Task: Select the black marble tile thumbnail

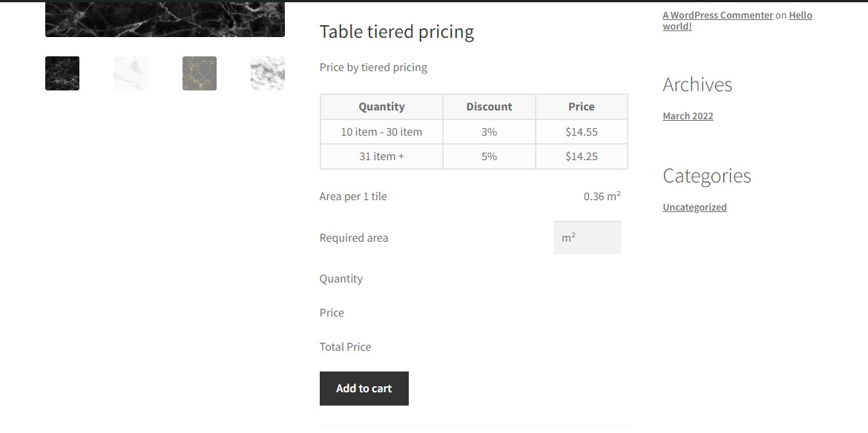Action: tap(62, 73)
